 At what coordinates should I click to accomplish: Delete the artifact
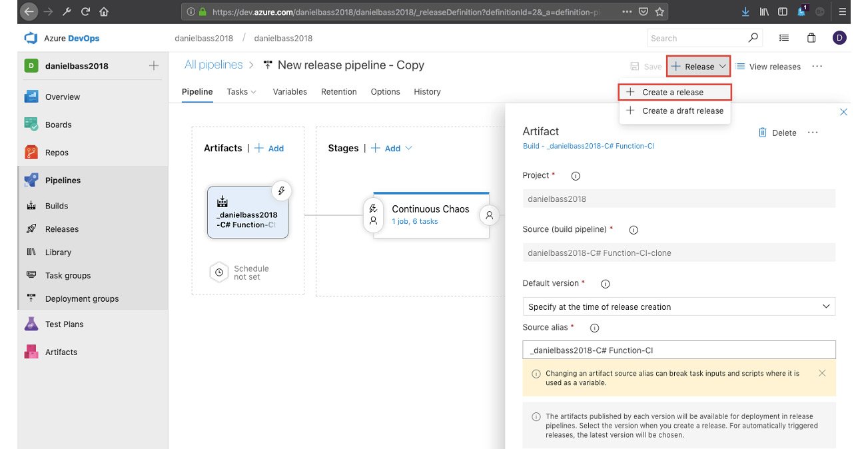click(777, 133)
